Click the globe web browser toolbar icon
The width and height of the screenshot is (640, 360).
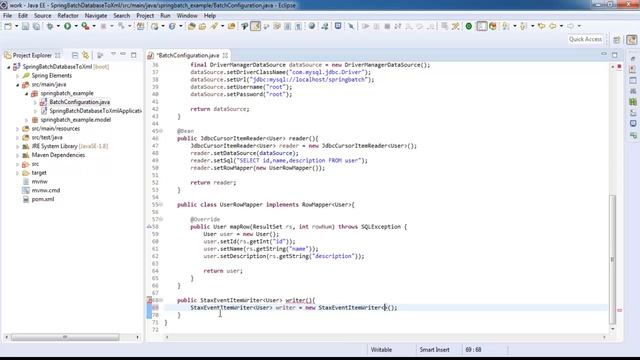312,26
